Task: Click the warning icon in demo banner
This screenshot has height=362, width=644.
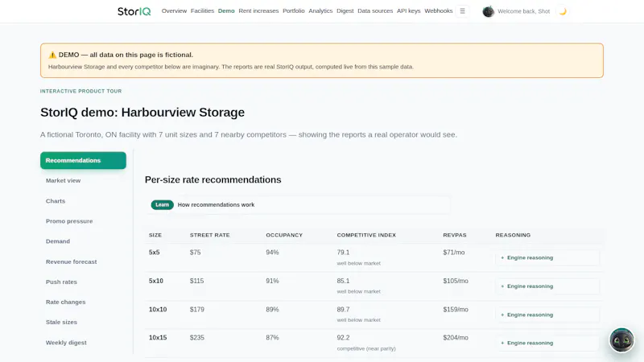Action: coord(52,55)
